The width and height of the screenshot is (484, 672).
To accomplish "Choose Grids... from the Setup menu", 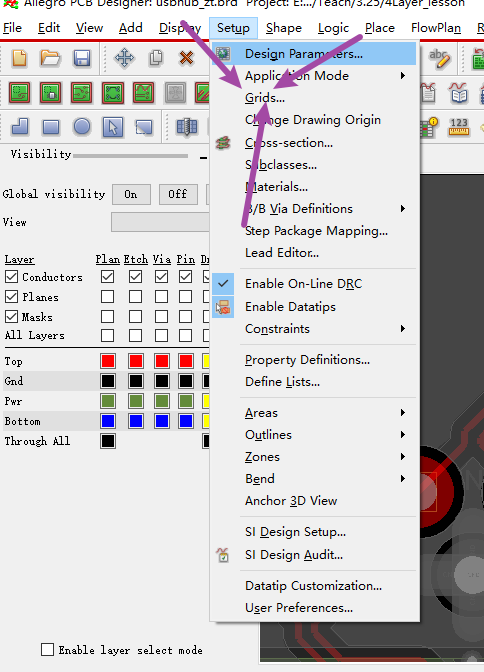I will pyautogui.click(x=265, y=98).
